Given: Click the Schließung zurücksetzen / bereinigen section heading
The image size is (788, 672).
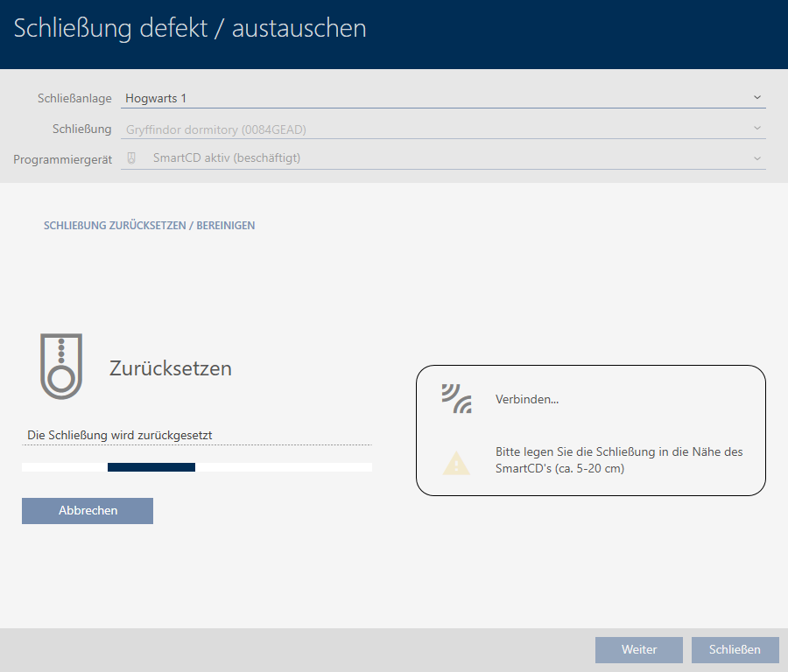Looking at the screenshot, I should click(149, 226).
